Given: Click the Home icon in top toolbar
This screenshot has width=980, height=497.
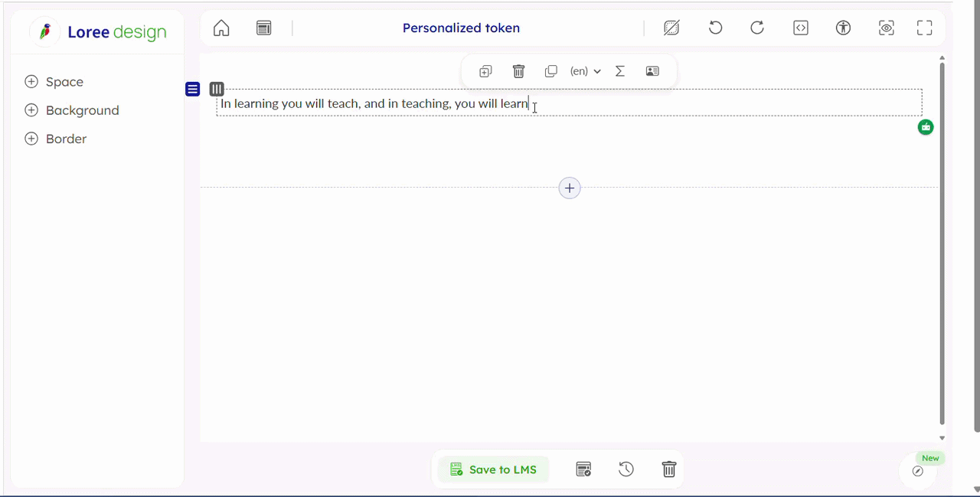Looking at the screenshot, I should pyautogui.click(x=221, y=28).
